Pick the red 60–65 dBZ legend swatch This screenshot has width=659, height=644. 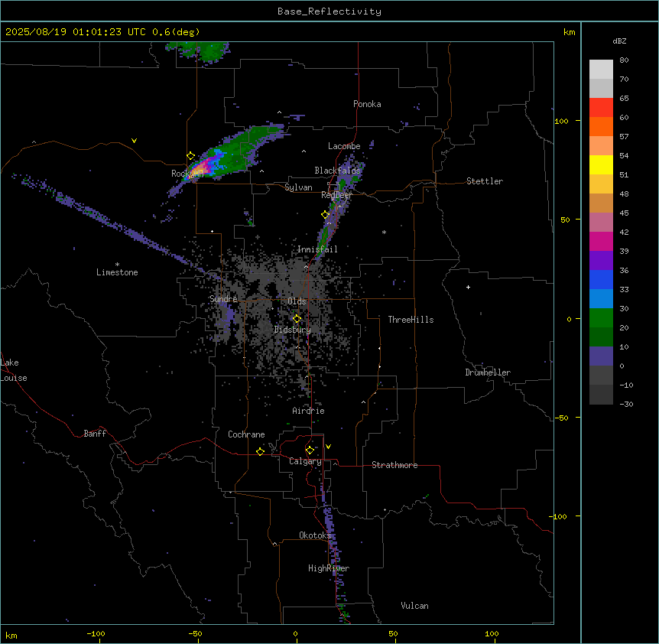coord(601,108)
